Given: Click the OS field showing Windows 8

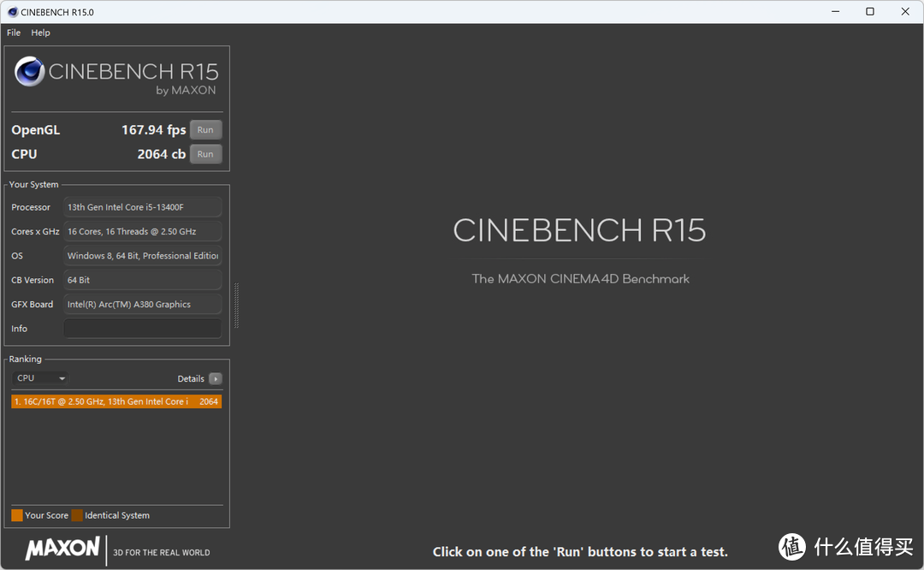Looking at the screenshot, I should [143, 255].
